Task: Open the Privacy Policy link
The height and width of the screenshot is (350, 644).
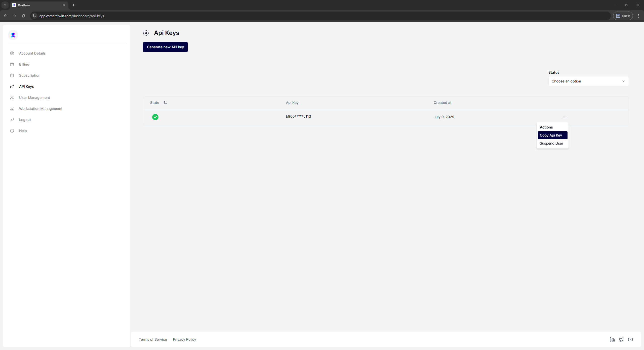Action: click(x=184, y=339)
